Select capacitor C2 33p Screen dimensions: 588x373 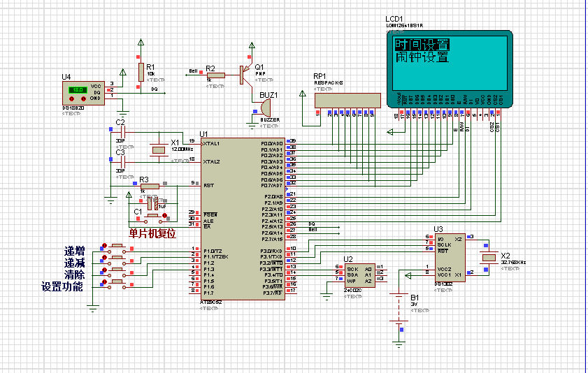tap(122, 132)
